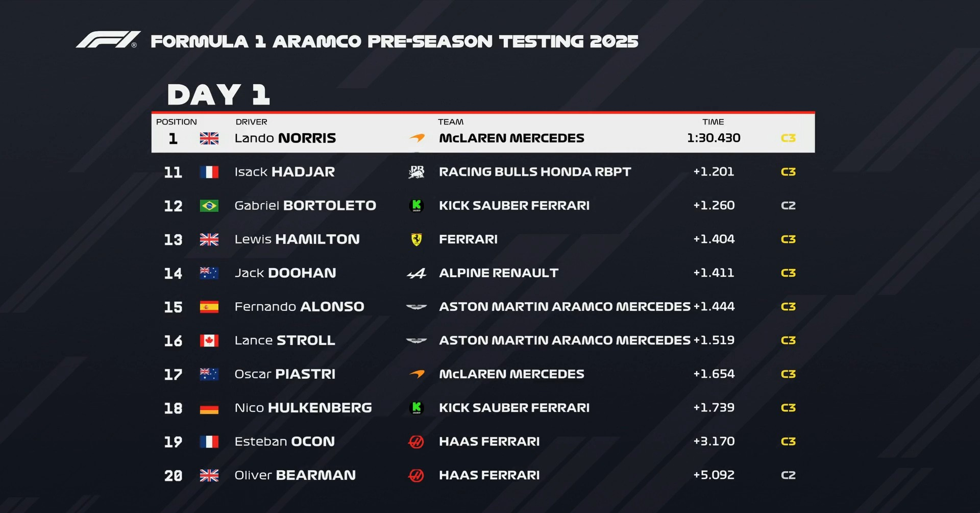The image size is (980, 513).
Task: Select driver name Oscar PIASTRI
Action: click(285, 374)
